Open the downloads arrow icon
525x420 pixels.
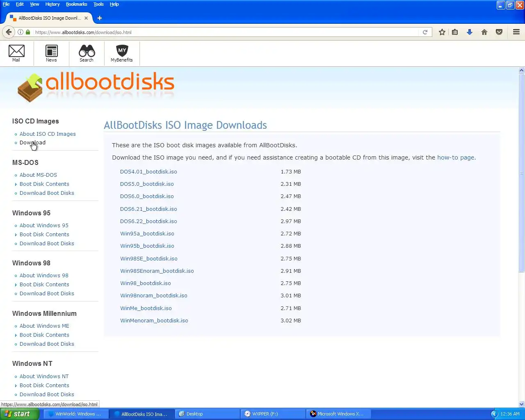pyautogui.click(x=469, y=32)
